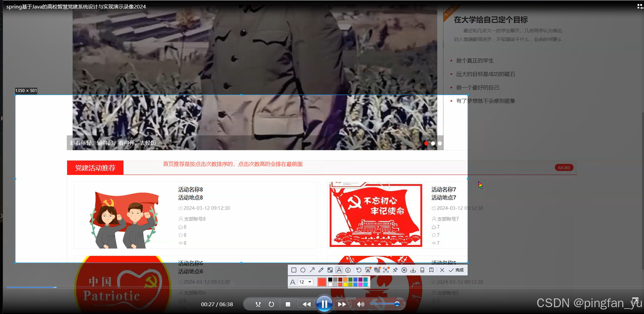644x314 pixels.
Task: Toggle repeat in the media player
Action: pyautogui.click(x=271, y=304)
